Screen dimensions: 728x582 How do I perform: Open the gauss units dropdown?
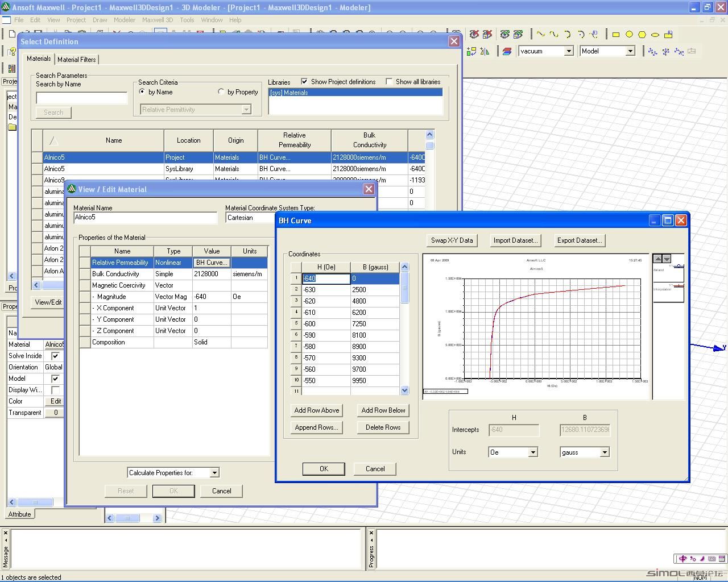pos(605,452)
